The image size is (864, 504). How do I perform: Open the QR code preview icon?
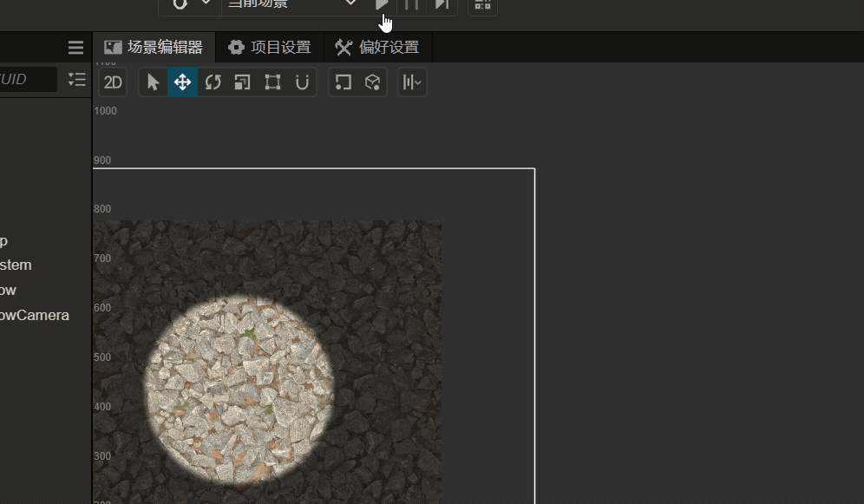tap(482, 4)
